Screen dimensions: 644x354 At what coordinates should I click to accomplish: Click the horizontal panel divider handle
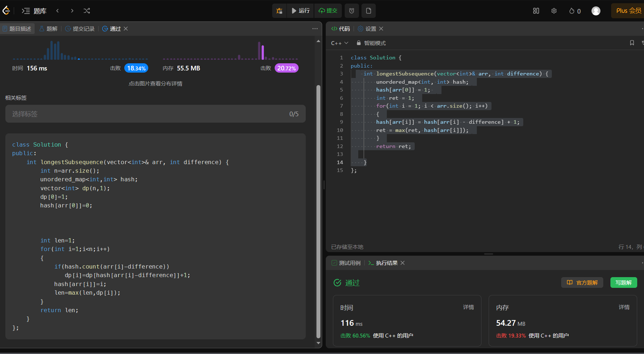click(x=489, y=254)
